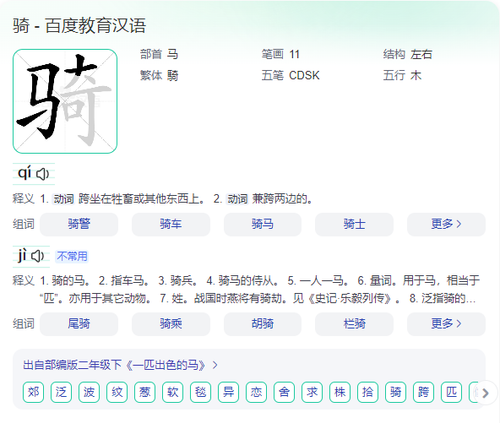This screenshot has width=500, height=423.
Task: Select the character chip 纹
Action: (x=117, y=392)
